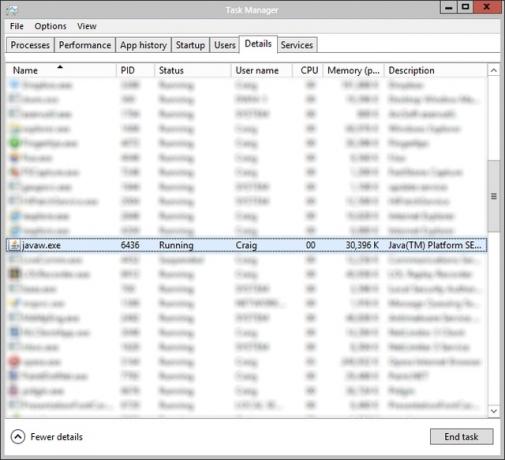Click the Fewer details chevron icon
The height and width of the screenshot is (460, 505).
18,437
